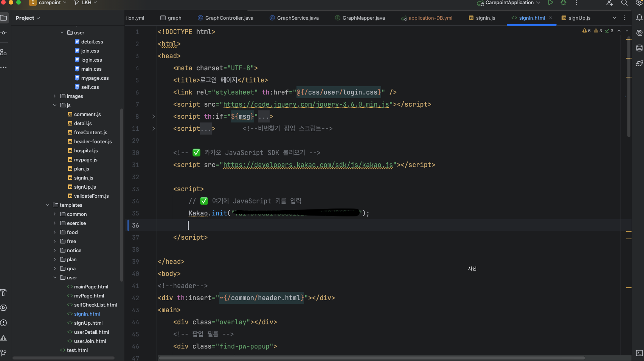The width and height of the screenshot is (644, 361).
Task: Open header-footer.js in the project tree
Action: coord(93,141)
